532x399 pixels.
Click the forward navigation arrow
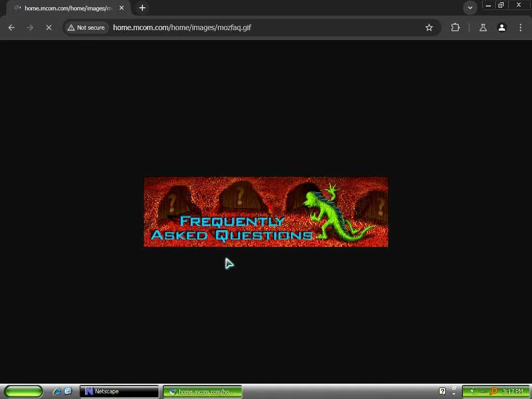point(30,28)
